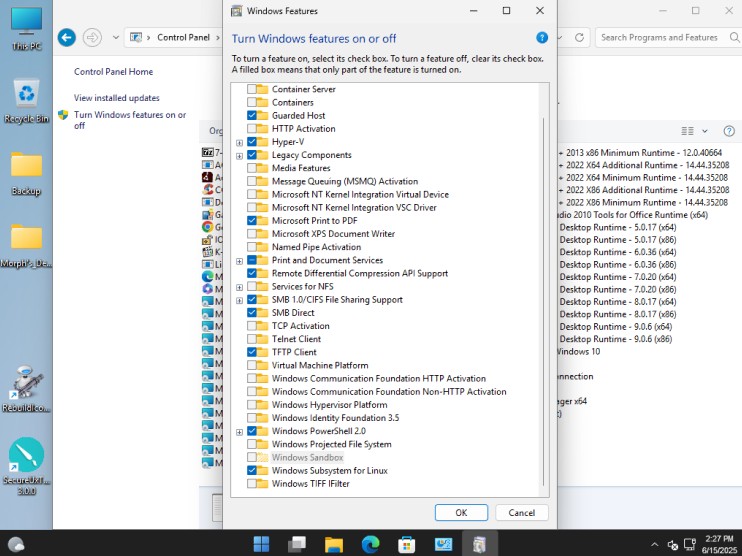Click the Guarded Host folder icon

pos(263,115)
